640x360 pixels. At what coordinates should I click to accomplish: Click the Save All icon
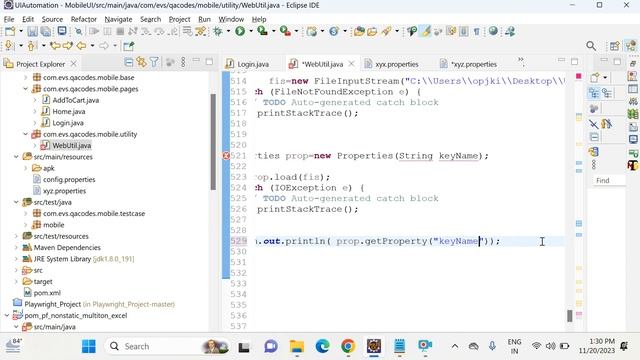tap(46, 31)
